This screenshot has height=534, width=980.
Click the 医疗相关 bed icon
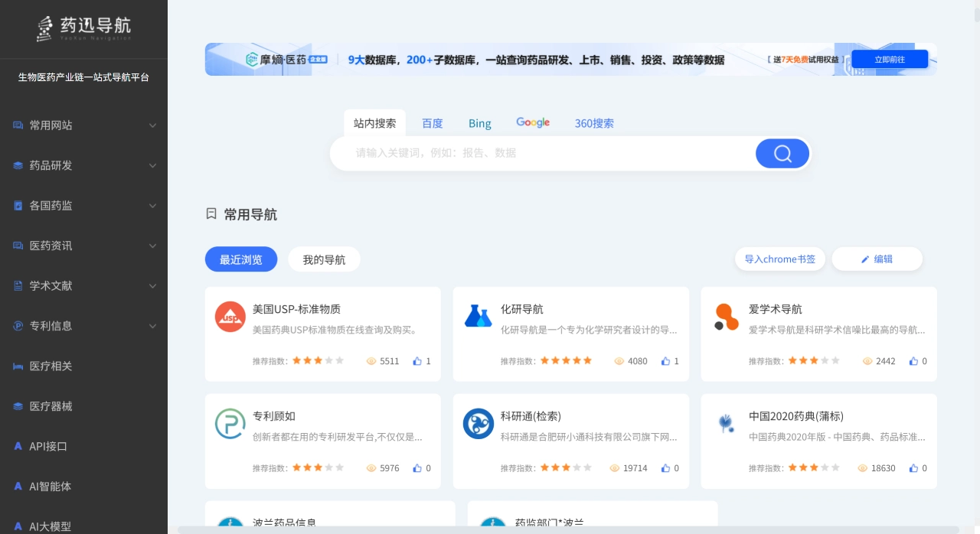tap(18, 366)
